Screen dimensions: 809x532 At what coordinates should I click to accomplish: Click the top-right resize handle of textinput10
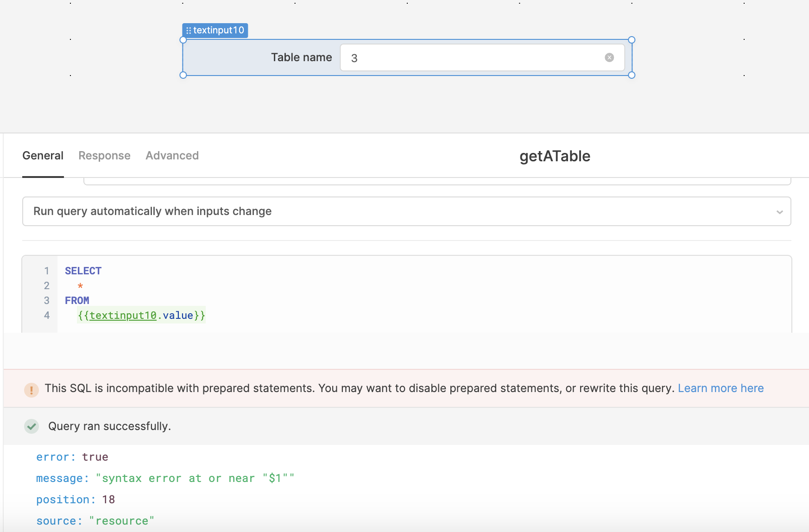pyautogui.click(x=632, y=40)
